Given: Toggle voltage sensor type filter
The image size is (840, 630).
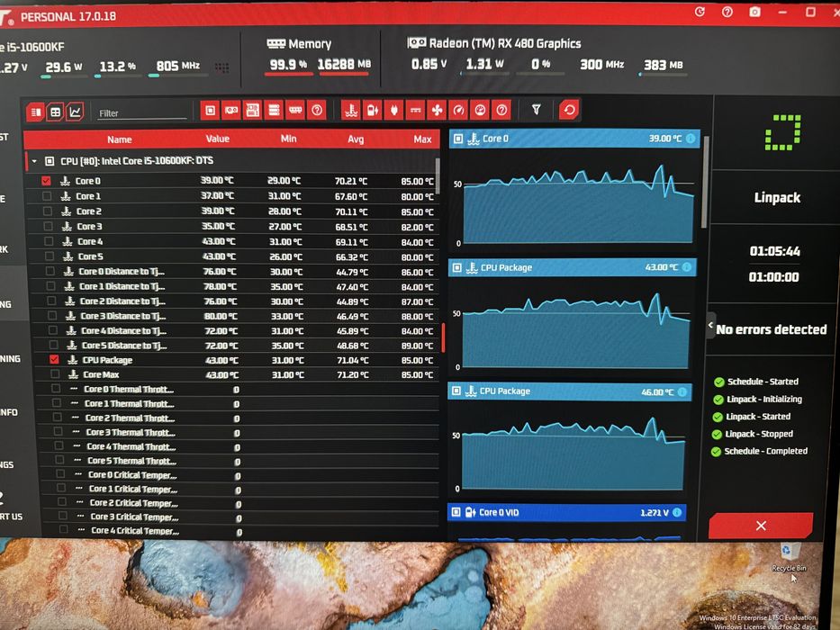Looking at the screenshot, I should pyautogui.click(x=373, y=111).
